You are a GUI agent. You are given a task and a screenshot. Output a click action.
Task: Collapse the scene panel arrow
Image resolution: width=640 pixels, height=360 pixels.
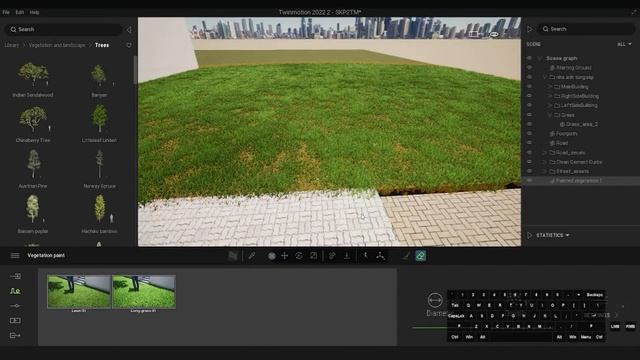coord(530,29)
